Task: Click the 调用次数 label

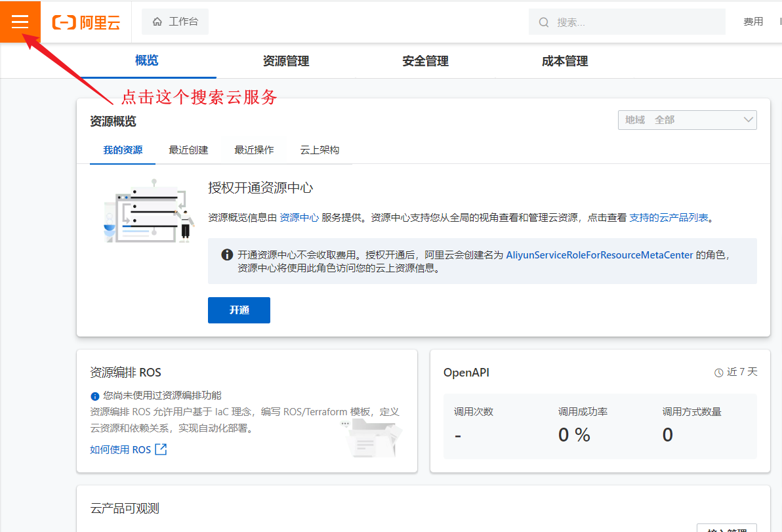Action: click(473, 412)
